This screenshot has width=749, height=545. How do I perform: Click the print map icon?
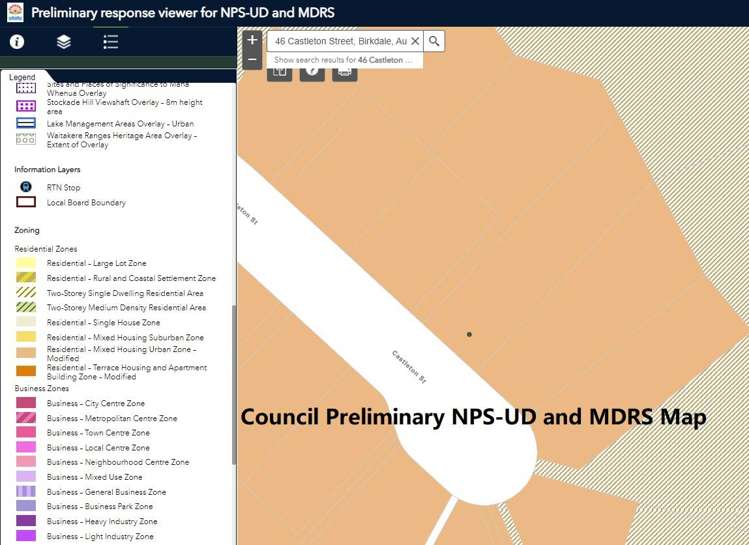pos(344,71)
